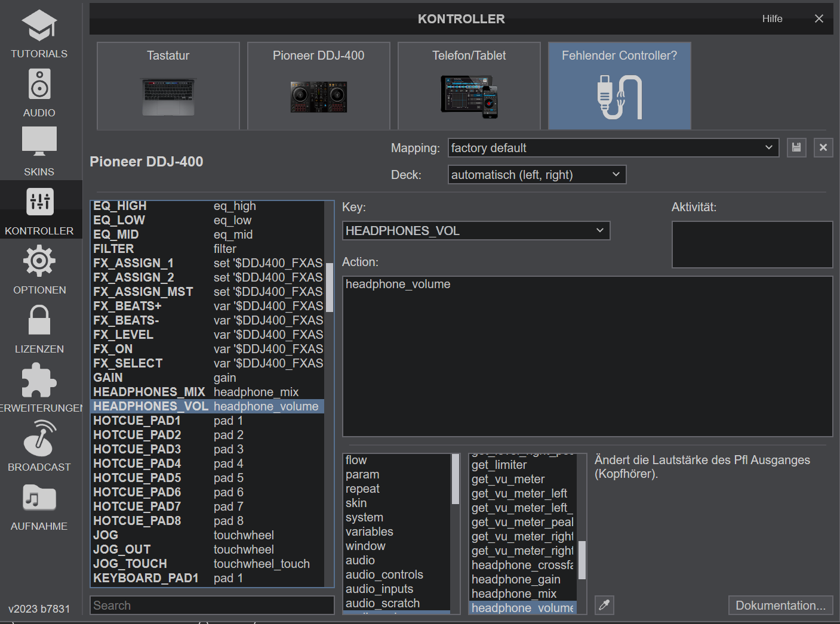Screen dimensions: 840x624
Task: Choose the param action category
Action: pyautogui.click(x=397, y=474)
